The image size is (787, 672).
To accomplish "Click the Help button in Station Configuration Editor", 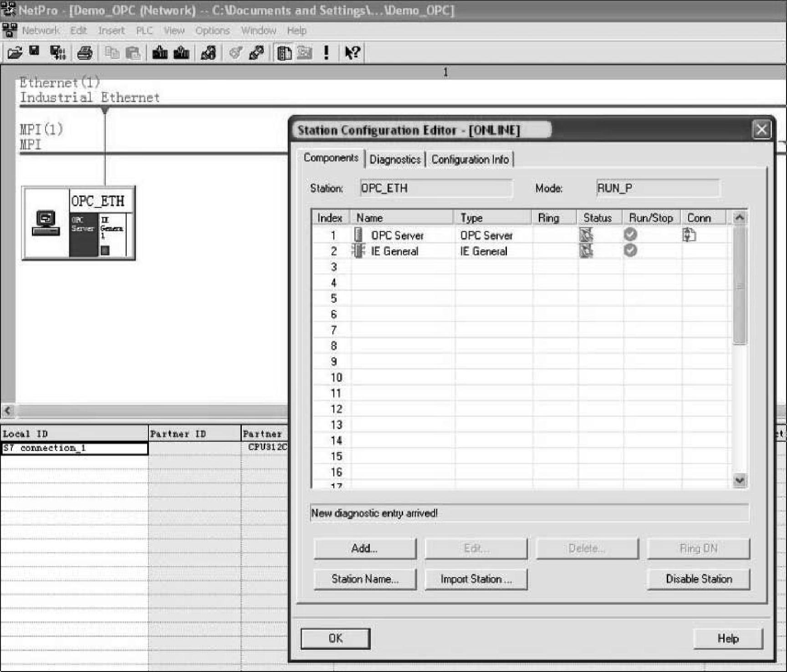I will 728,639.
